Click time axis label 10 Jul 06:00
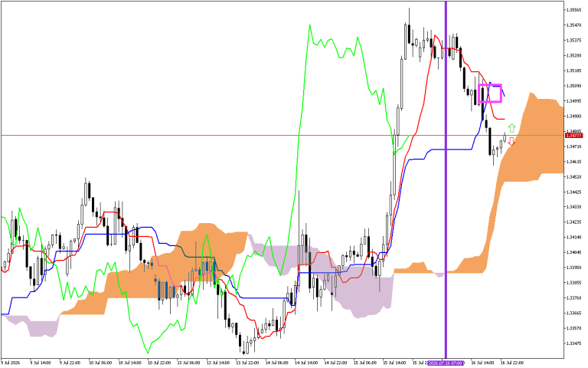588x368 pixels. pyautogui.click(x=100, y=363)
